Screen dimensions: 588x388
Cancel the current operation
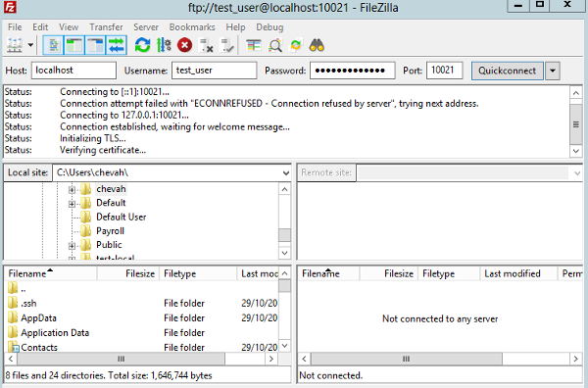[185, 45]
